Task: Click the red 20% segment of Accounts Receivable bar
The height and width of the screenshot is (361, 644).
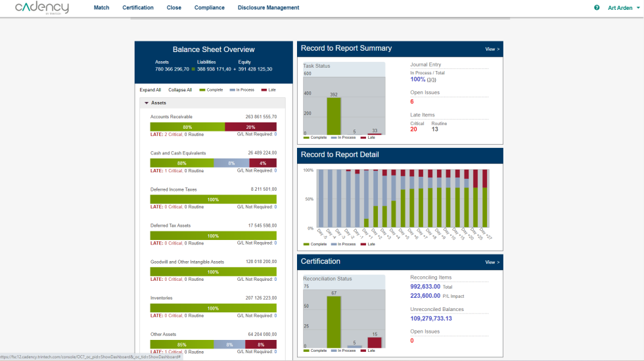Action: [250, 127]
